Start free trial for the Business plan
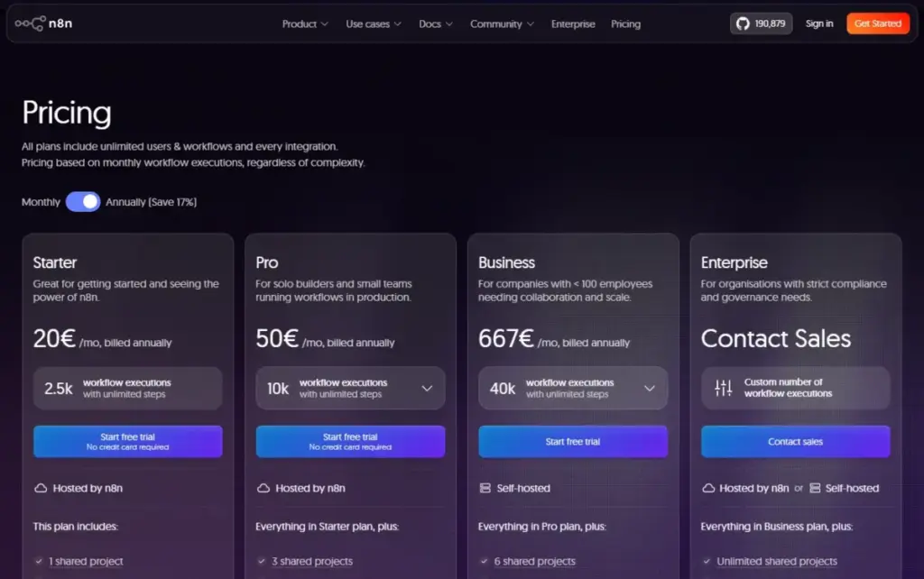Viewport: 924px width, 579px height. pos(573,441)
